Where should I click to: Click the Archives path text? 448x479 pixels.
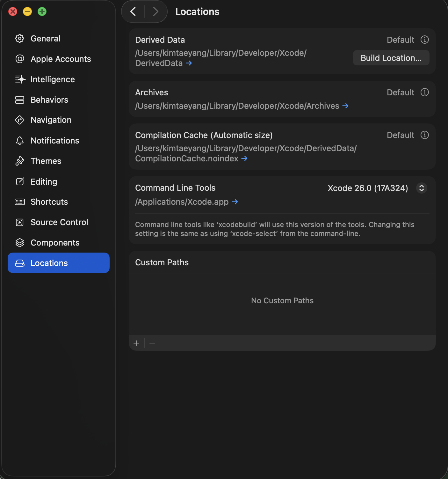[237, 106]
